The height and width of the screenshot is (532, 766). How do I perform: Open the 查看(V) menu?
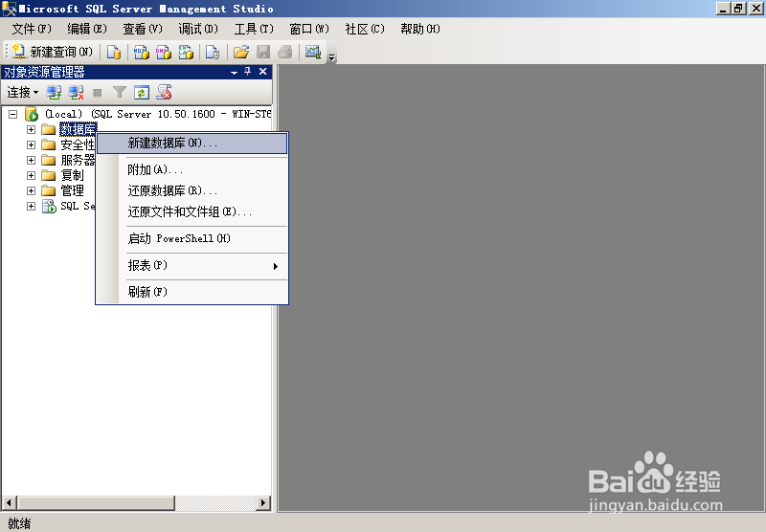point(143,29)
